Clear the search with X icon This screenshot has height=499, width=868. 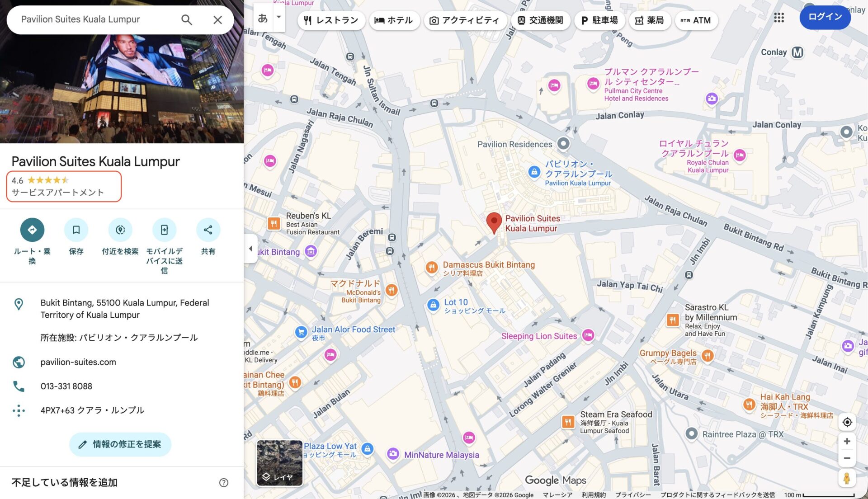(x=217, y=19)
